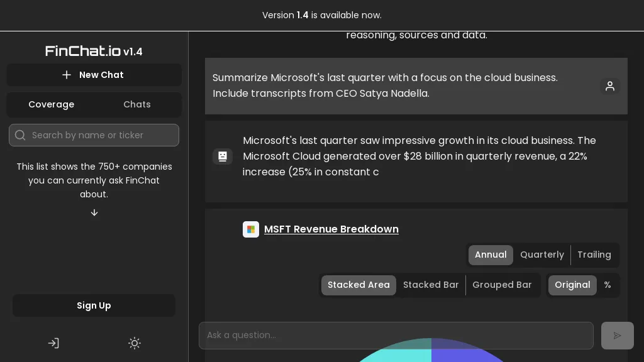644x362 pixels.
Task: Click the send arrow button
Action: point(617,336)
